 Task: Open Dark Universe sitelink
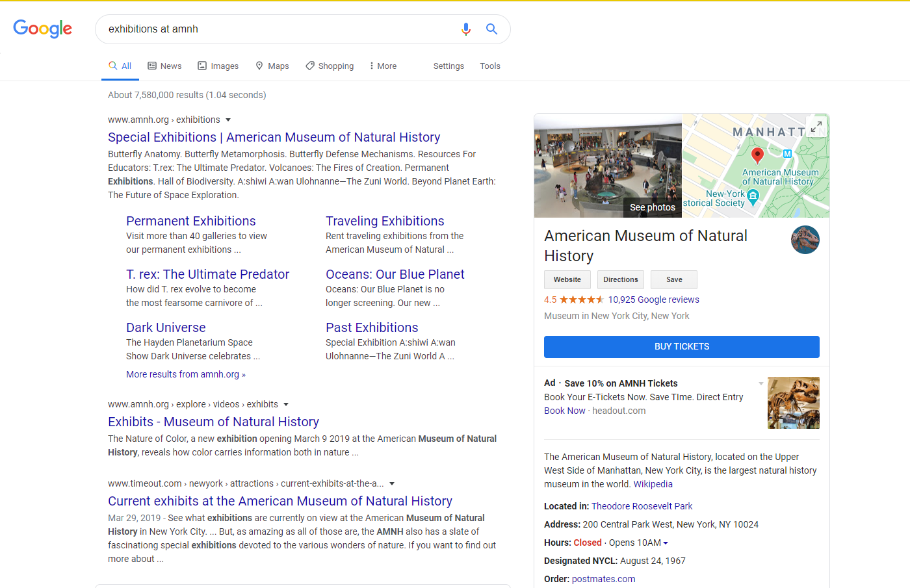(x=166, y=327)
